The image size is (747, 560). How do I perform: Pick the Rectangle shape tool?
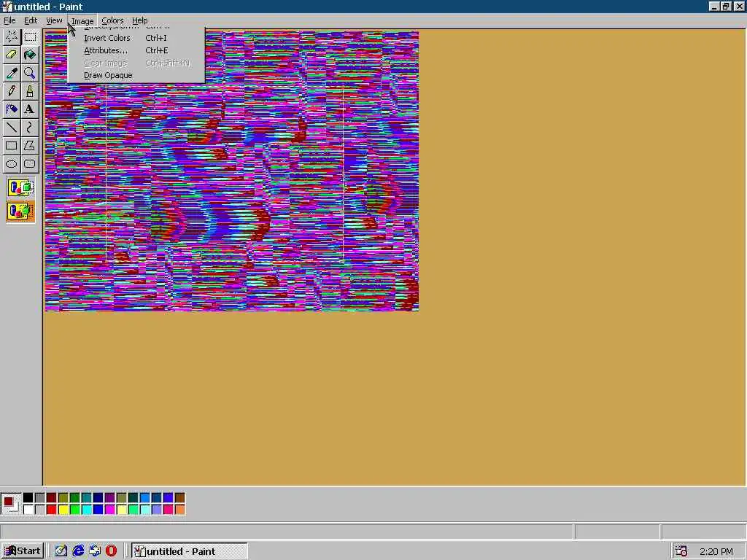[12, 146]
